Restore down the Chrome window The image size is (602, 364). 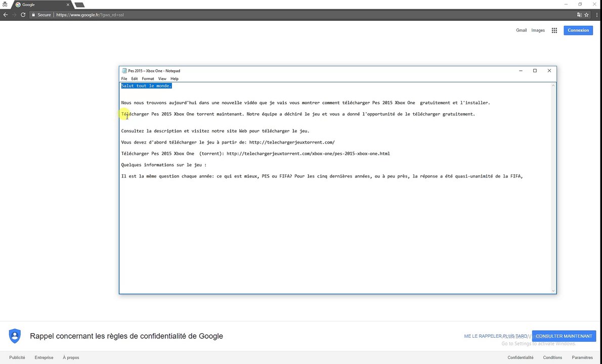(580, 4)
